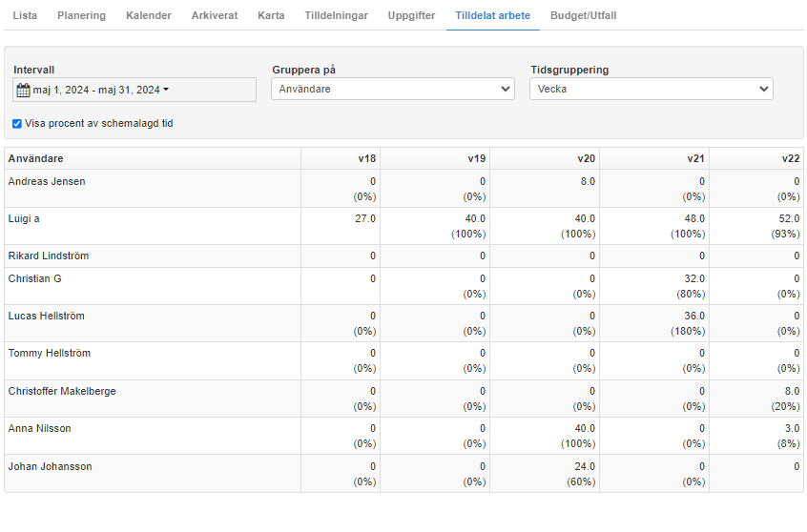Open the Gruppera på dropdown
The image size is (807, 532).
tap(393, 89)
